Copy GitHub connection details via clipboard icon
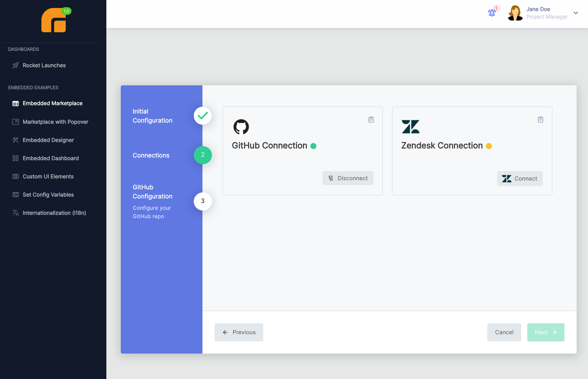The image size is (588, 379). [371, 119]
